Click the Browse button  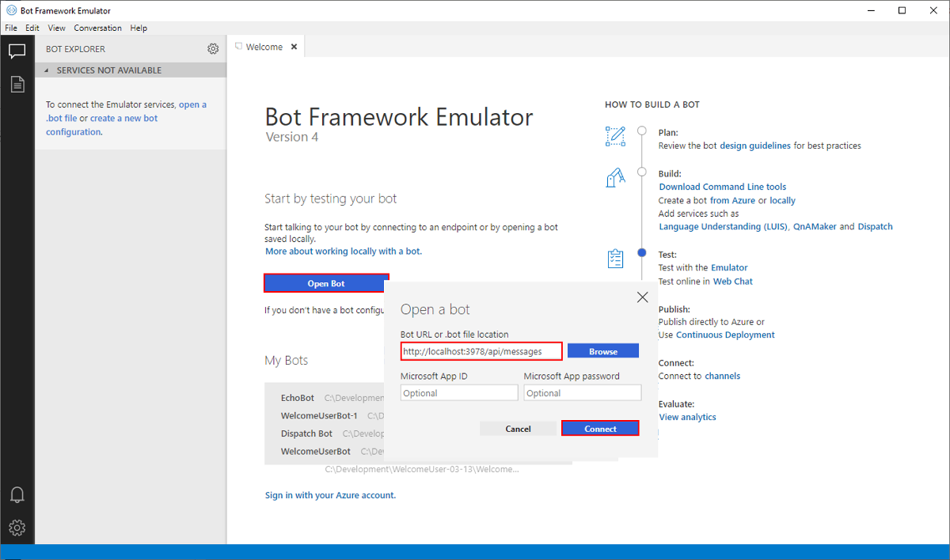click(x=603, y=351)
